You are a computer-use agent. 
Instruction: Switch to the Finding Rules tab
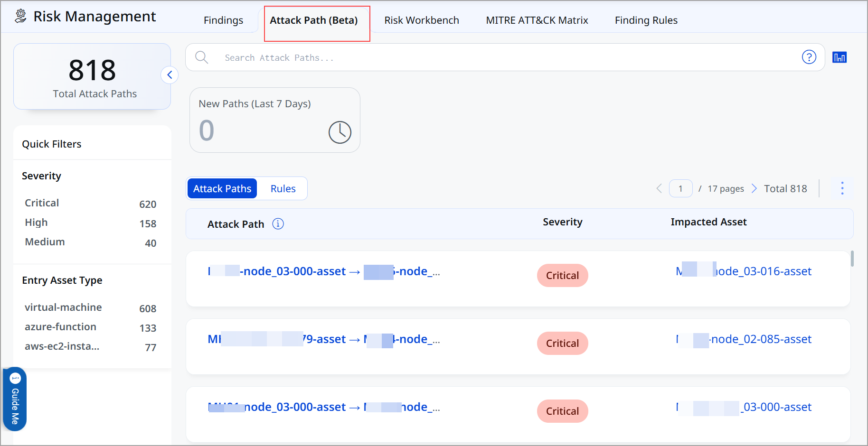point(646,20)
